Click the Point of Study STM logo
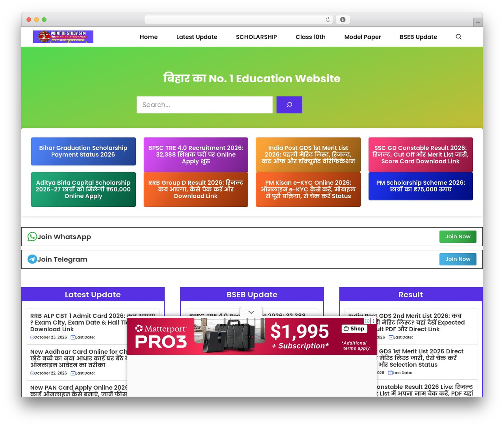The height and width of the screenshot is (427, 504). click(63, 37)
